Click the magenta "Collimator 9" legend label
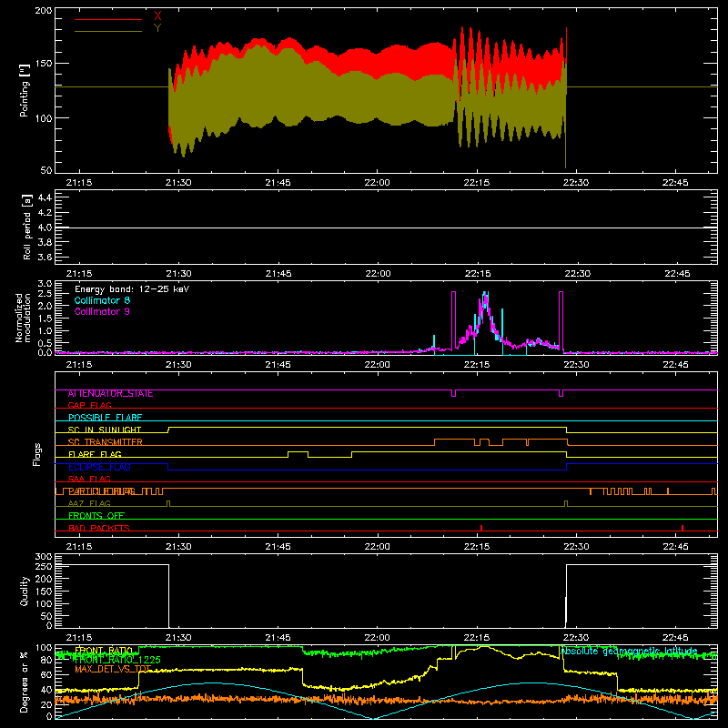The image size is (728, 728). [102, 311]
